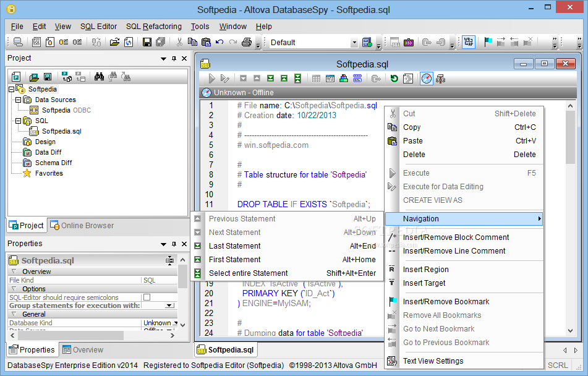Image resolution: width=588 pixels, height=376 pixels.
Task: Click the Open Project icon in Project panel
Action: 34,77
